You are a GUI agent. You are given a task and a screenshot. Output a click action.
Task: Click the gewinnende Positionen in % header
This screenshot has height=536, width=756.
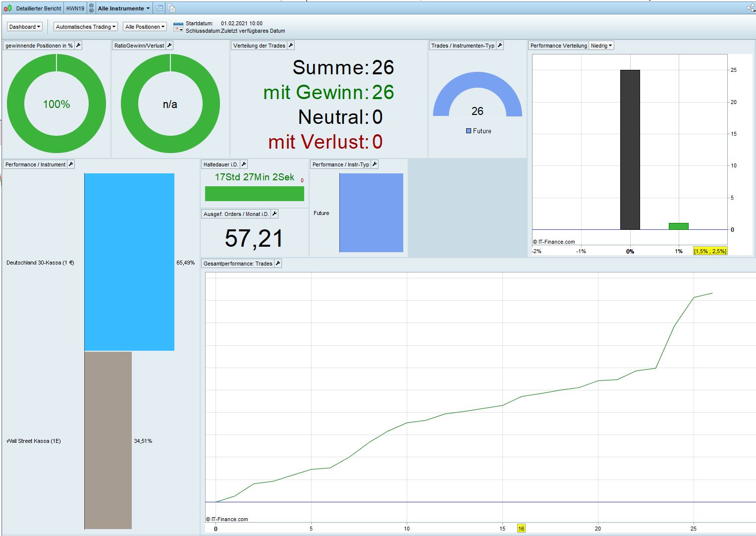click(x=39, y=46)
